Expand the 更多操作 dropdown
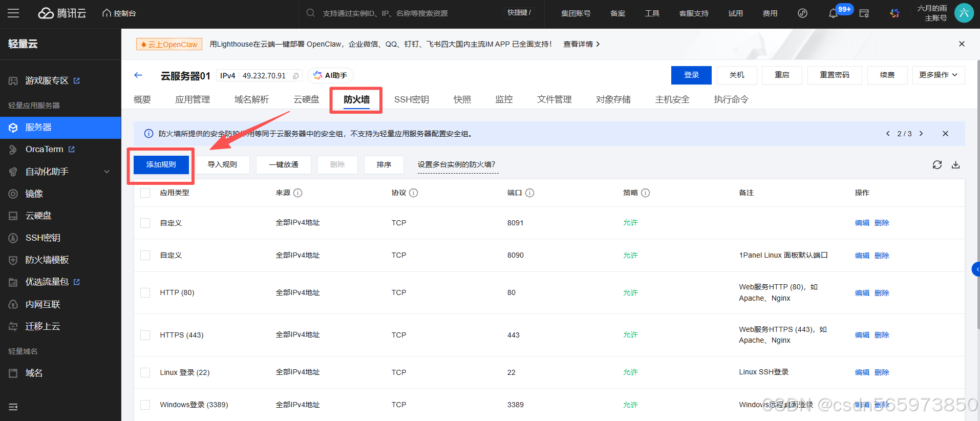This screenshot has height=421, width=980. (x=939, y=75)
